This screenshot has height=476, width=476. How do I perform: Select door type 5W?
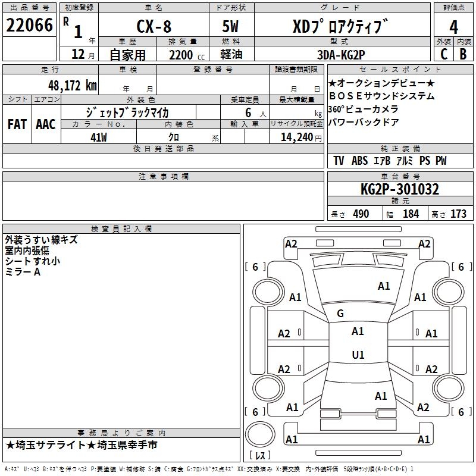tap(230, 26)
